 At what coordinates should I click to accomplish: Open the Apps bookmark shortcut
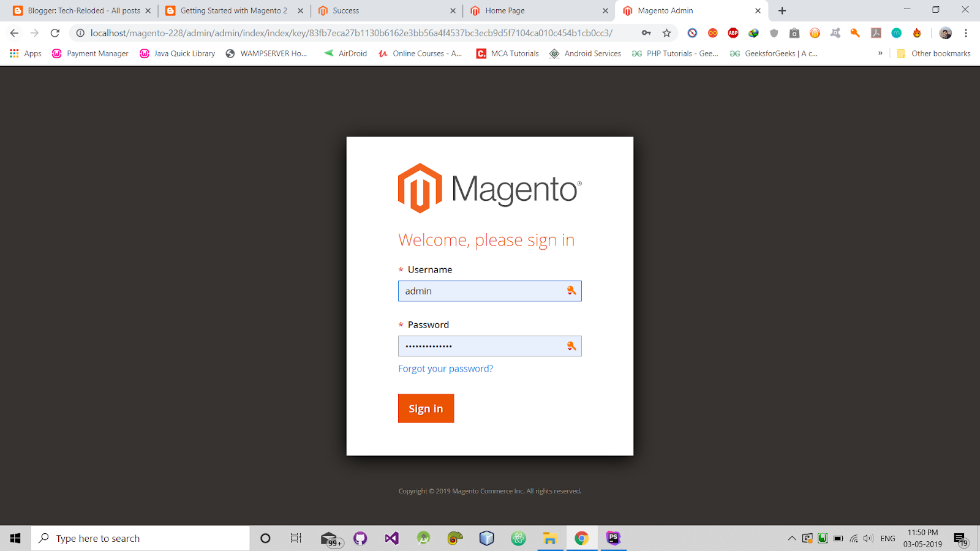click(26, 53)
